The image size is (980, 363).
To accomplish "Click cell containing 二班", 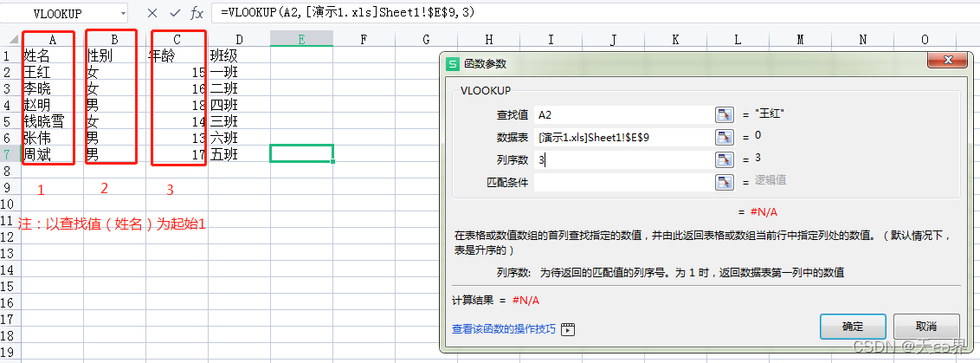I will 240,88.
